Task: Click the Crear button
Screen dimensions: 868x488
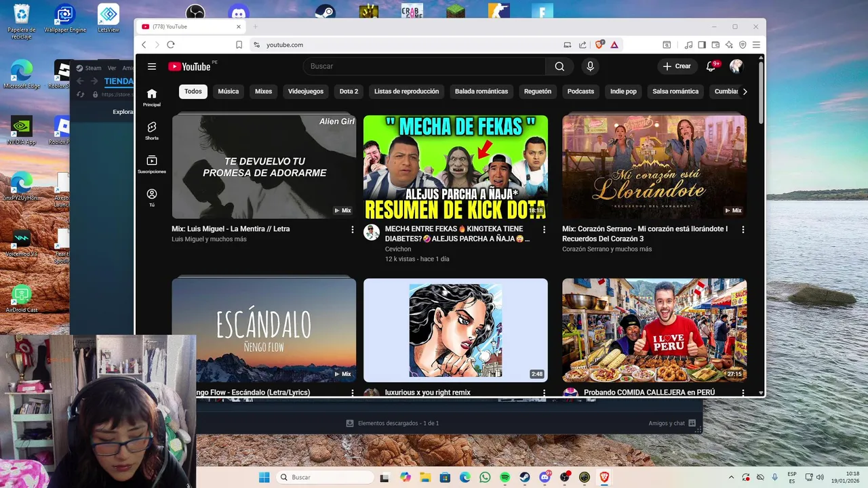Action: (x=677, y=66)
